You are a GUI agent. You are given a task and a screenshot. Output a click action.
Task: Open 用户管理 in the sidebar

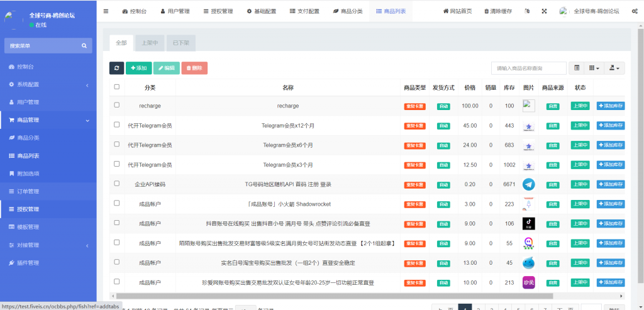pos(48,102)
